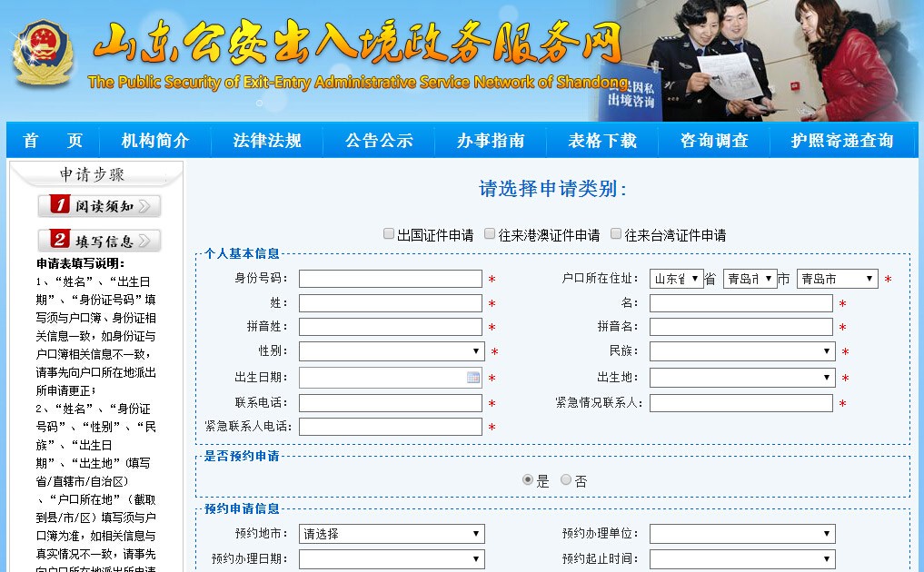Screen dimensions: 924x572
Task: Click the 身份号码 input field
Action: click(x=390, y=279)
